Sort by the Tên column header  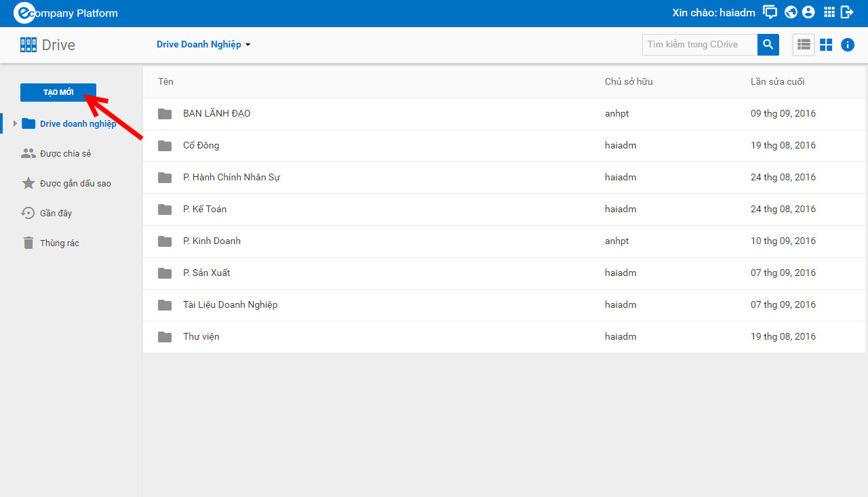pyautogui.click(x=165, y=81)
